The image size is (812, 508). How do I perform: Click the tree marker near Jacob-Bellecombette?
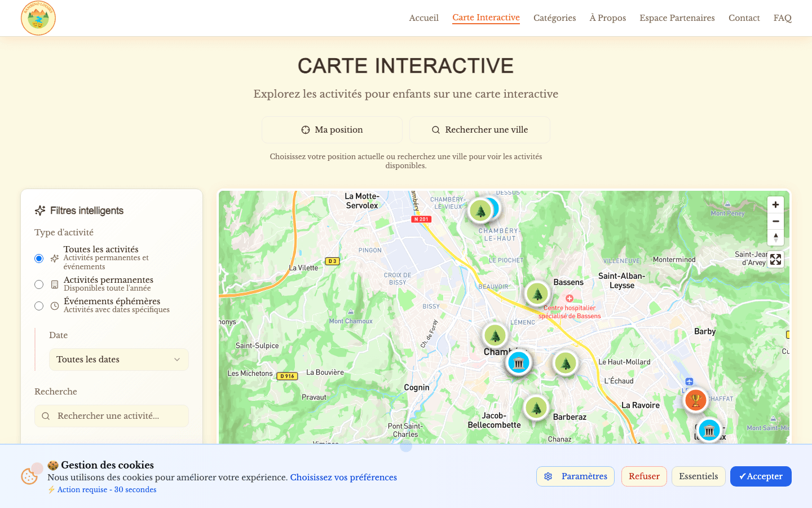[536, 407]
